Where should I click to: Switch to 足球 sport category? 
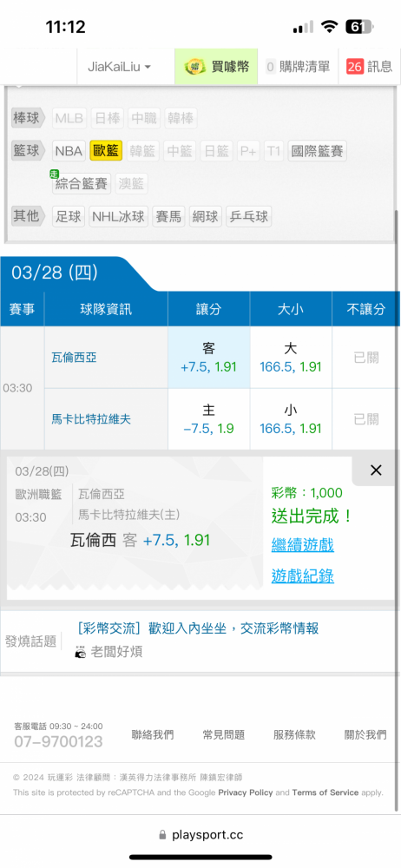(x=69, y=216)
